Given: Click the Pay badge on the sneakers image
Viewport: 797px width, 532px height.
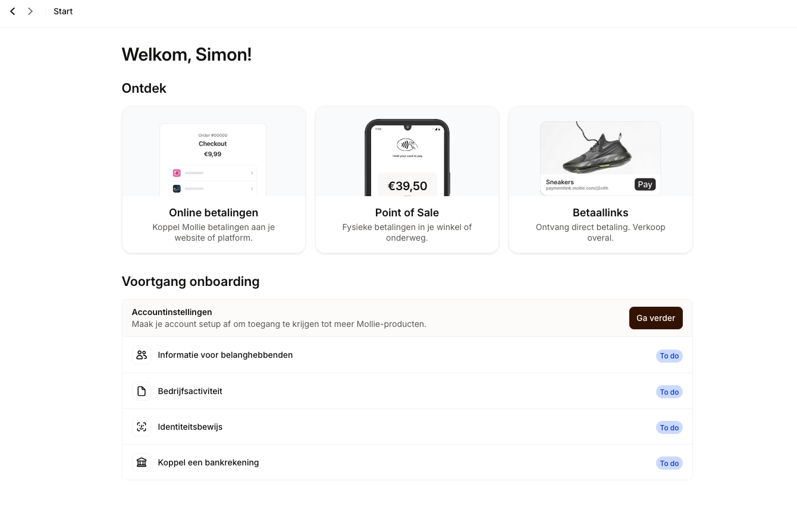Looking at the screenshot, I should tap(645, 184).
